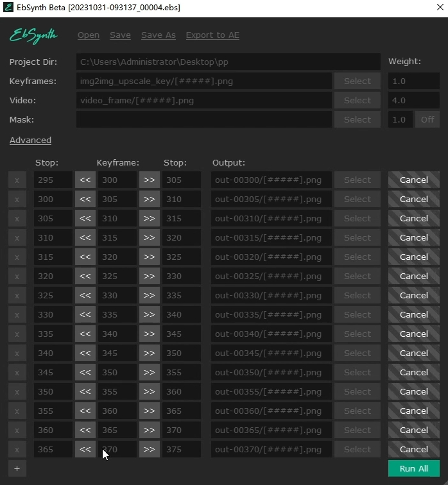Click Save As in the top menu

[x=159, y=35]
